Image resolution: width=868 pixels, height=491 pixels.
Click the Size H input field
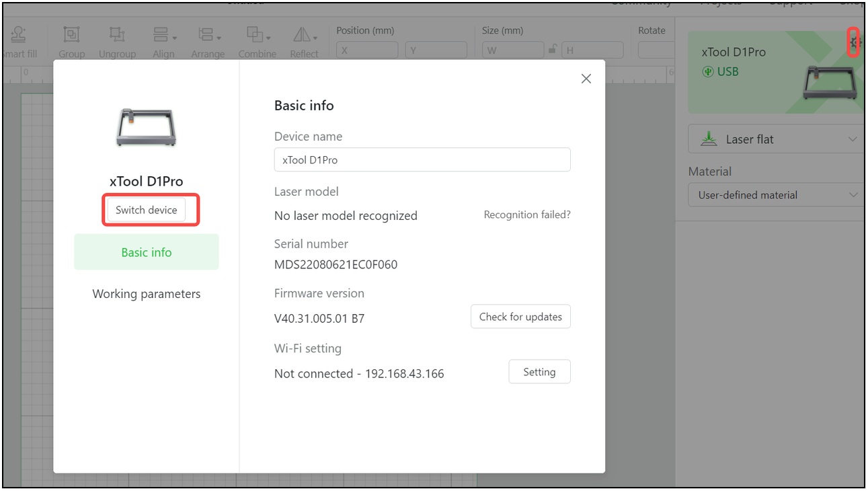pyautogui.click(x=592, y=50)
